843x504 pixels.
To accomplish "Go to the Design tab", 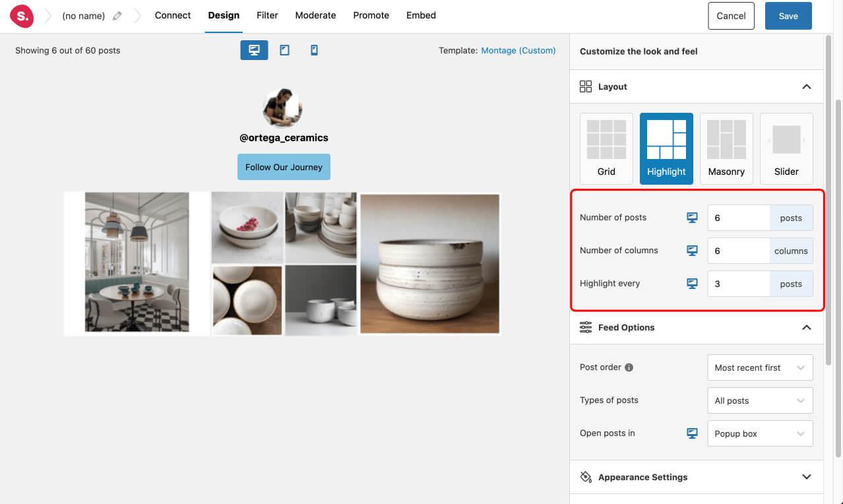I will point(224,15).
